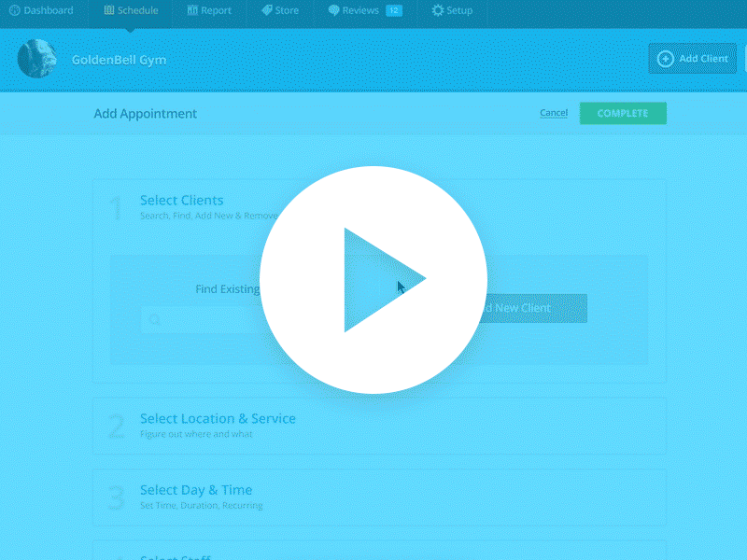
Task: Click the Reviews speech bubble icon
Action: tap(333, 10)
